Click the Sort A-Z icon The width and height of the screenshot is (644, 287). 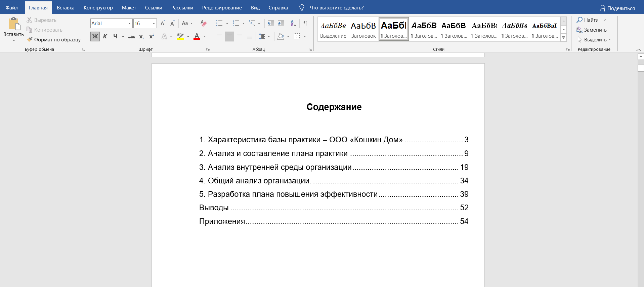tap(293, 23)
